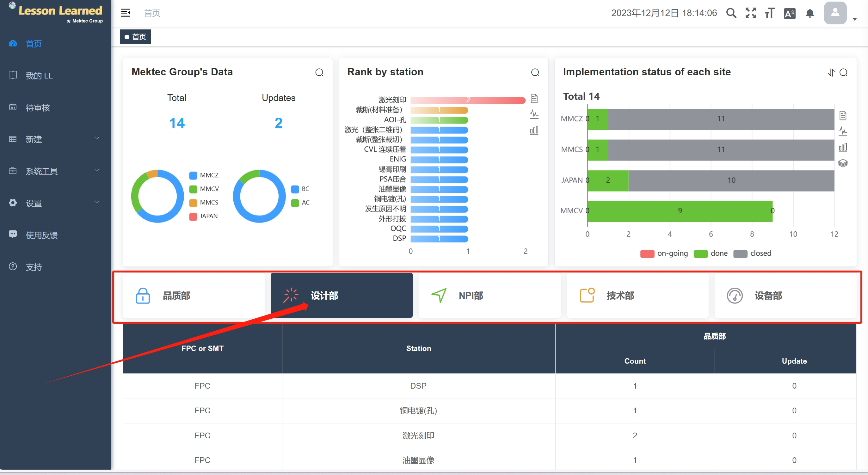Toggle BC legend in Updates donut
The image size is (868, 475).
pos(300,189)
